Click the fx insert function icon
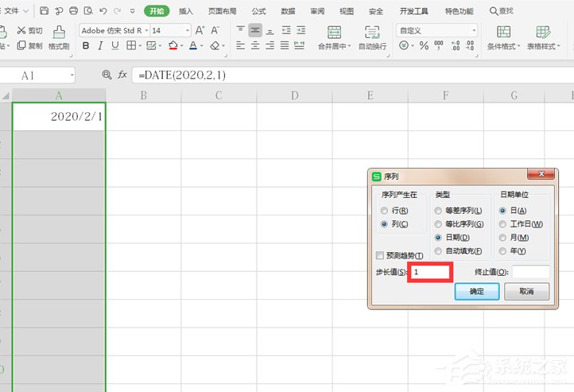The height and width of the screenshot is (392, 574). 122,75
